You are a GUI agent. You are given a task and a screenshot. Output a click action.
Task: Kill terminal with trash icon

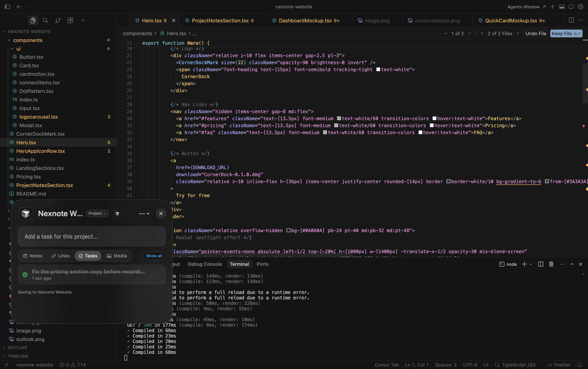coord(551,264)
